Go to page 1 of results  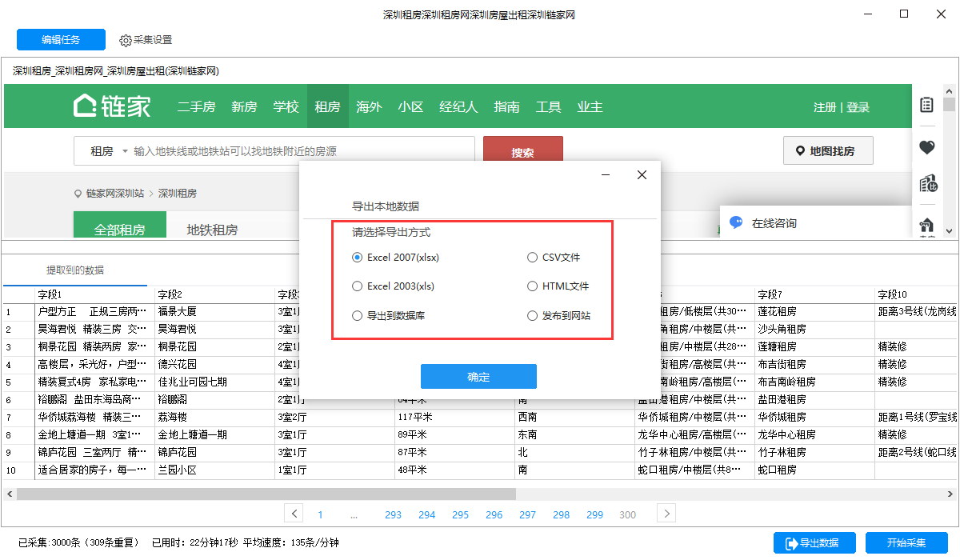tap(321, 514)
